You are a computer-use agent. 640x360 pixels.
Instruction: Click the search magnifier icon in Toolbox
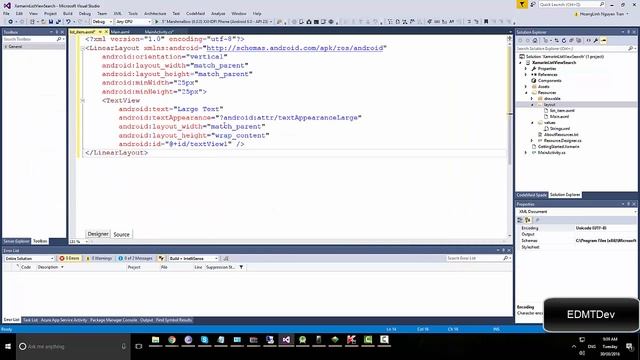pyautogui.click(x=59, y=39)
